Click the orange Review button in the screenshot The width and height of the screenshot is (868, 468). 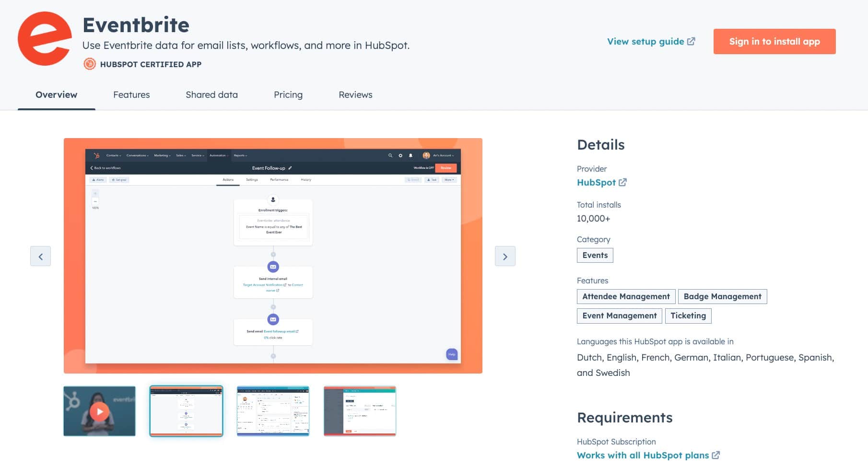tap(446, 168)
